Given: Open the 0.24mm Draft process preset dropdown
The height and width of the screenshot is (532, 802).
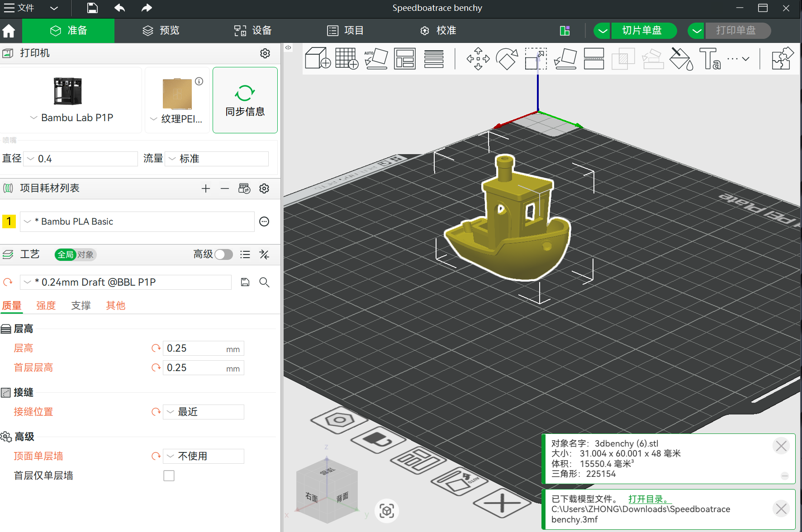Looking at the screenshot, I should [126, 282].
